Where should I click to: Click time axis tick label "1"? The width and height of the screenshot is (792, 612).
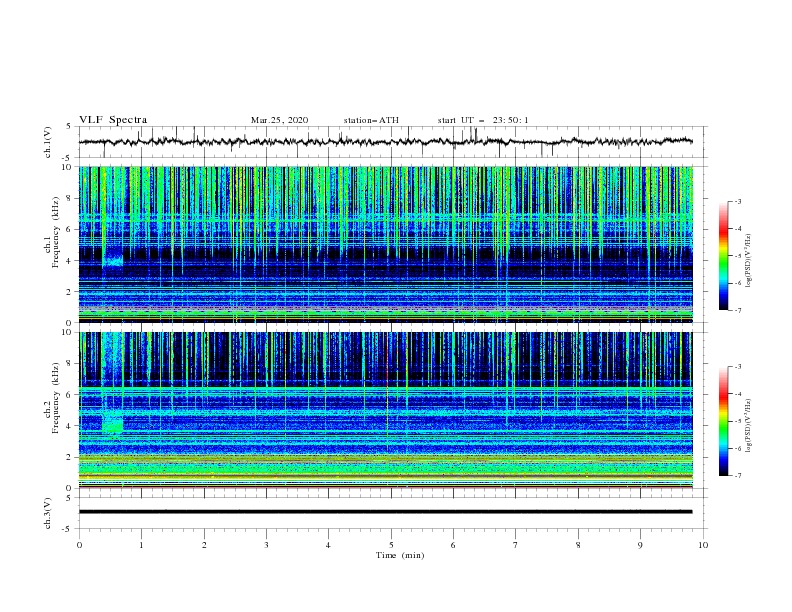[x=141, y=545]
